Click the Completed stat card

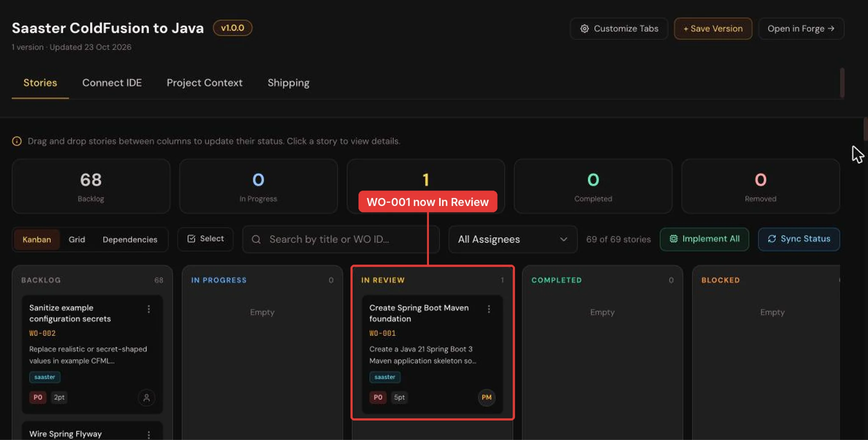(593, 187)
